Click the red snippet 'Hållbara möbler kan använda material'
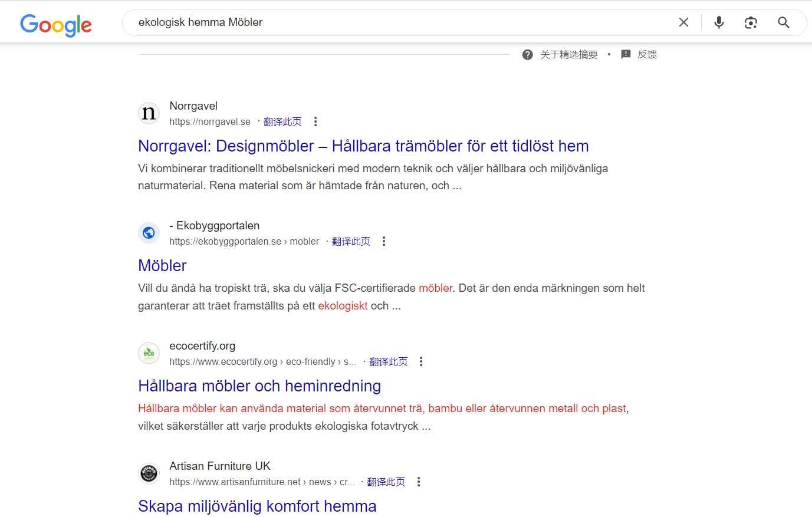This screenshot has width=812, height=517. [x=382, y=409]
